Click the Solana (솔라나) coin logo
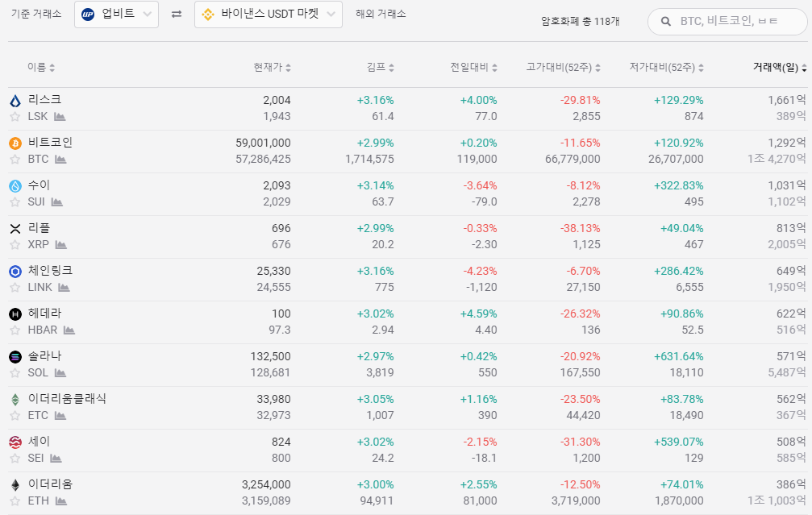812x515 pixels. pos(15,356)
